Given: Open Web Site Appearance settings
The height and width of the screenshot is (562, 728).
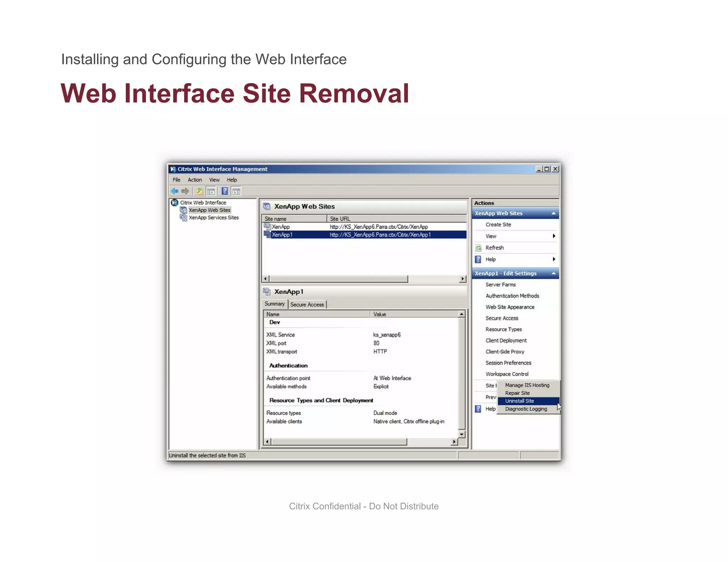Looking at the screenshot, I should [x=510, y=307].
